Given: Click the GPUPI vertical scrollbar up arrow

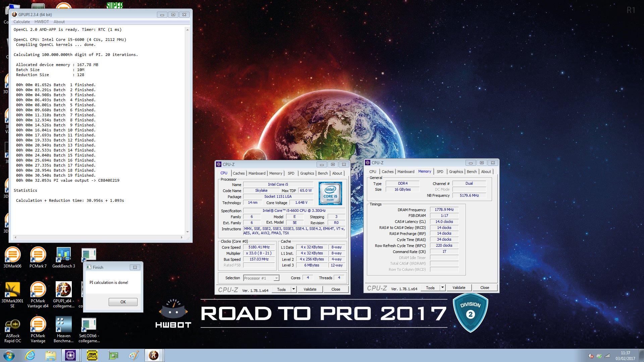Looking at the screenshot, I should [187, 30].
